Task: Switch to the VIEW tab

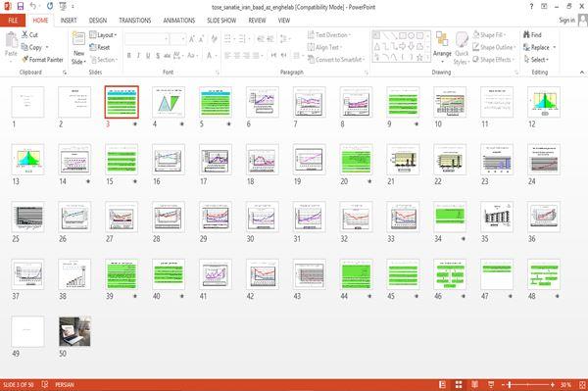Action: coord(284,21)
